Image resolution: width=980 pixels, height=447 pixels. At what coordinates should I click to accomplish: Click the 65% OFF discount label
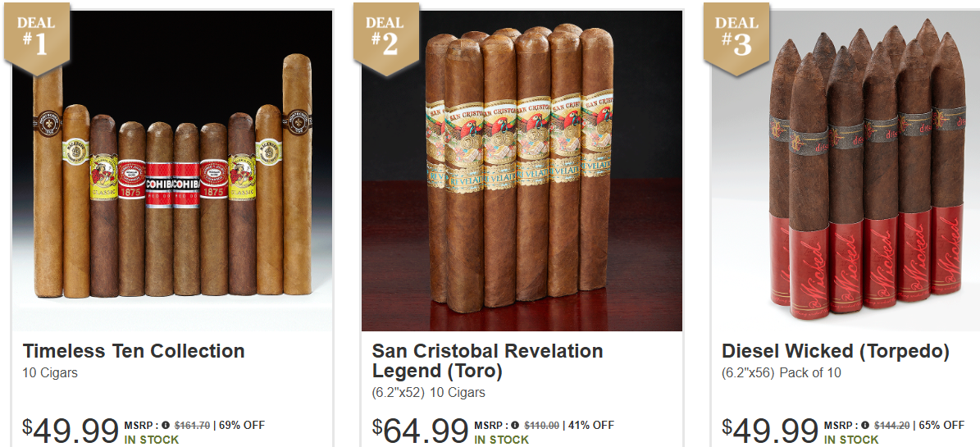point(941,425)
